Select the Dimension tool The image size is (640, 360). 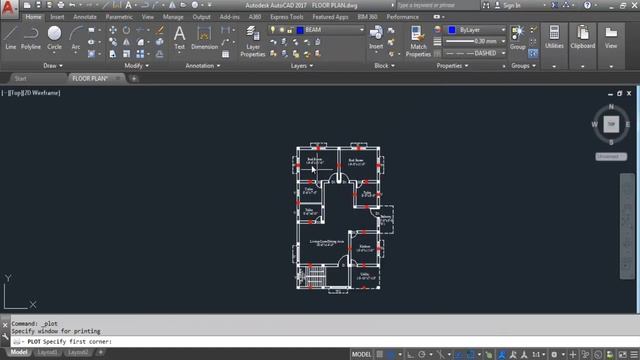(x=204, y=38)
